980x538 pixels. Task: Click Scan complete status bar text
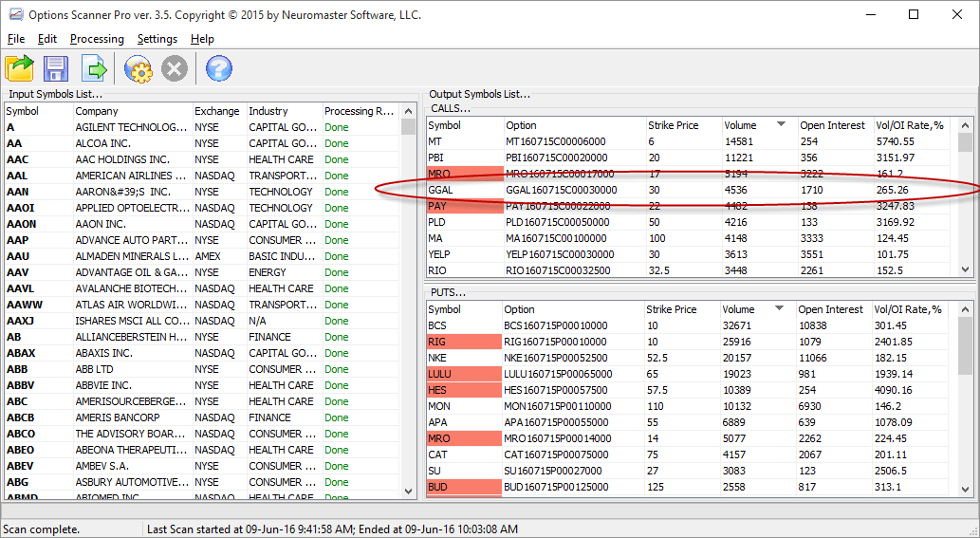[x=42, y=529]
